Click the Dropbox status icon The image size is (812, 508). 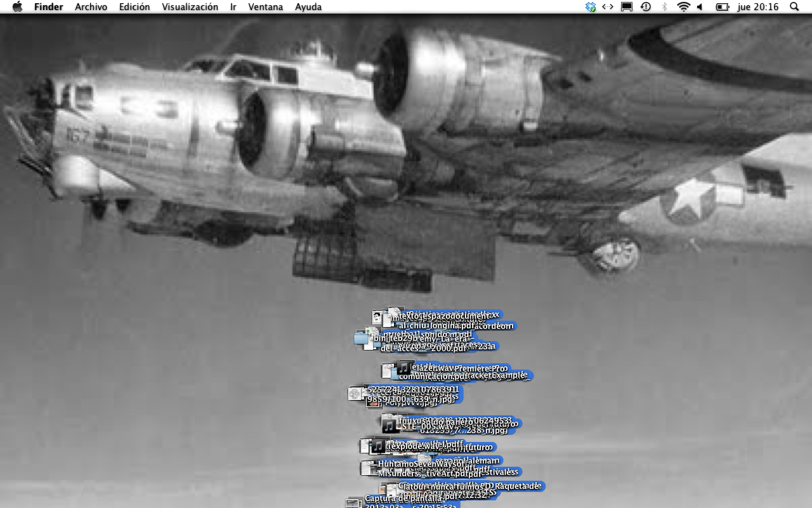click(591, 7)
